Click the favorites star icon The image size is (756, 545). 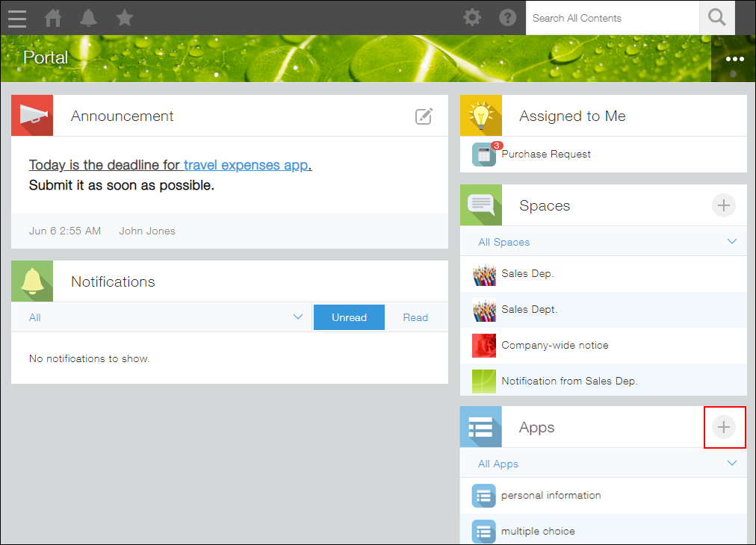(x=124, y=17)
